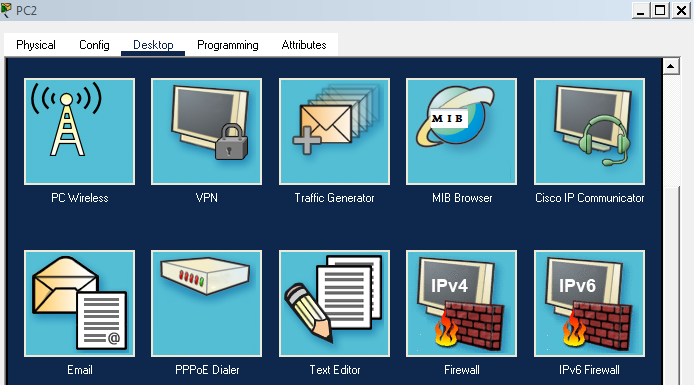The image size is (694, 385).
Task: Click the 'Email' label text
Action: (x=80, y=370)
